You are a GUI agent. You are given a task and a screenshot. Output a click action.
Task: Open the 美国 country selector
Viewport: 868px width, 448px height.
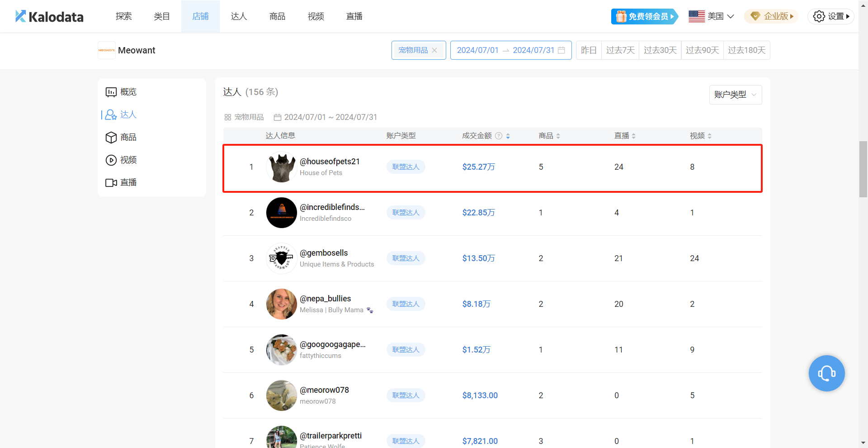pyautogui.click(x=711, y=16)
